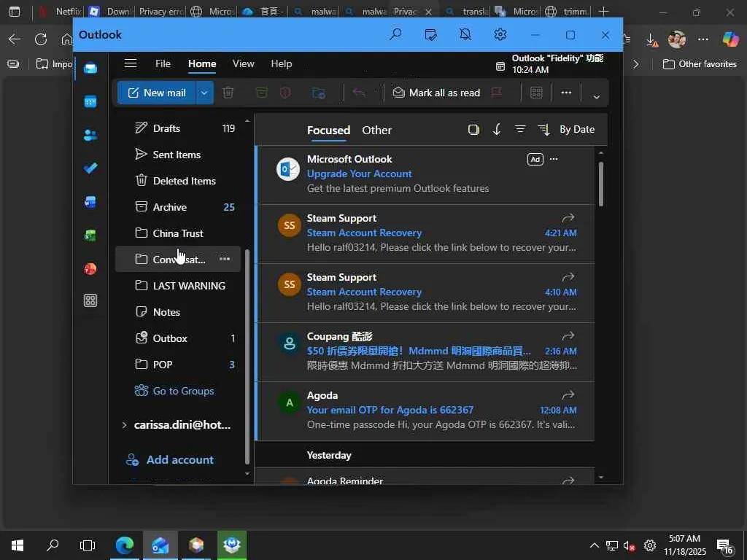Screen dimensions: 747x560
Task: Open the Outbox folder
Action: 178,338
